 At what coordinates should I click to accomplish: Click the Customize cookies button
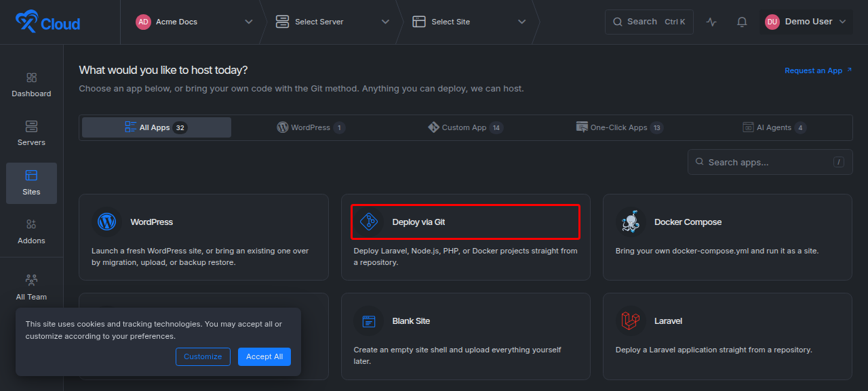[203, 356]
